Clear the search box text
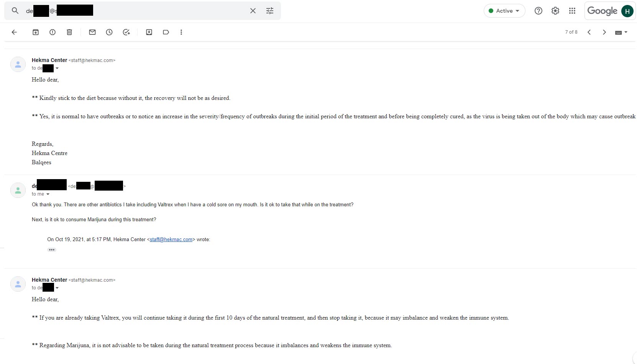This screenshot has height=364, width=637. click(253, 11)
